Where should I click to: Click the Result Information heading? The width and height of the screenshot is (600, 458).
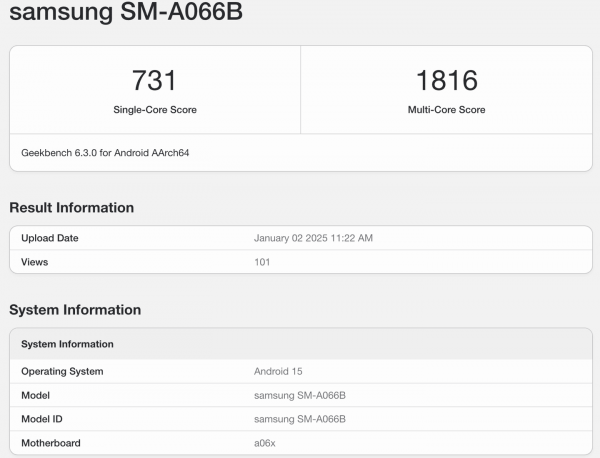72,207
